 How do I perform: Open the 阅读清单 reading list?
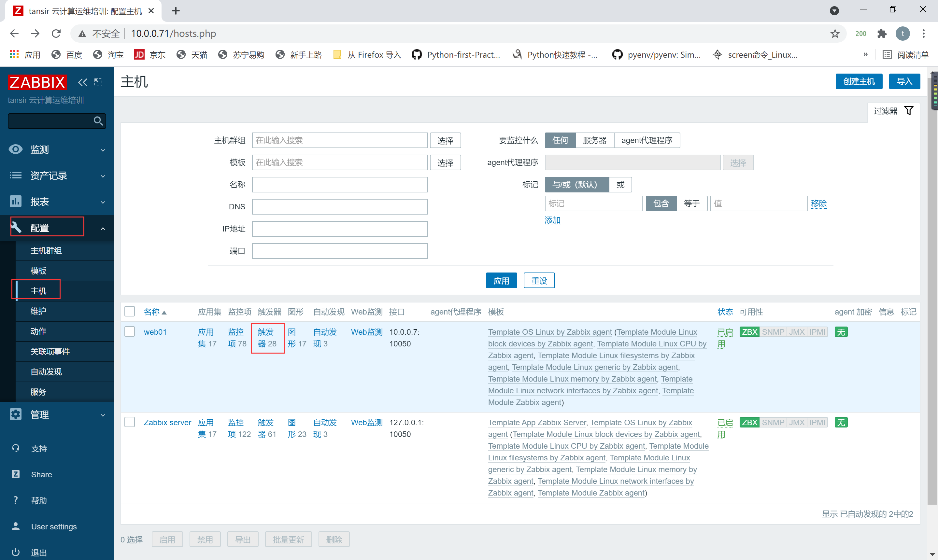tap(905, 55)
